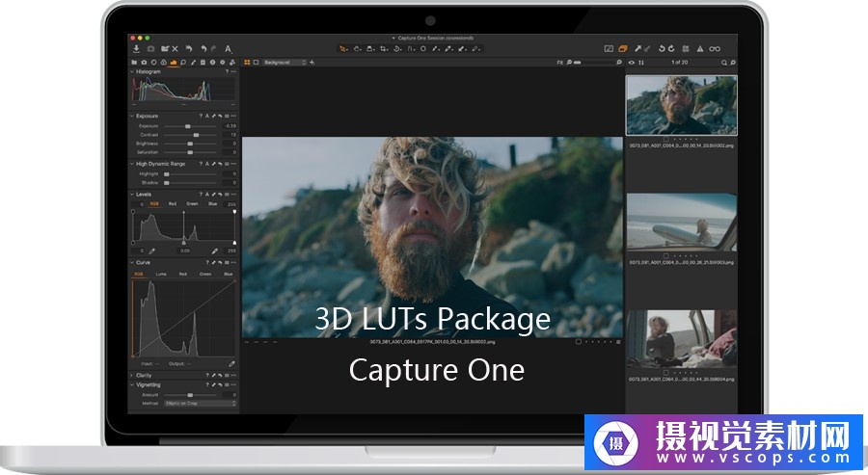
Task: Open the Histogram panel options menu
Action: (233, 72)
